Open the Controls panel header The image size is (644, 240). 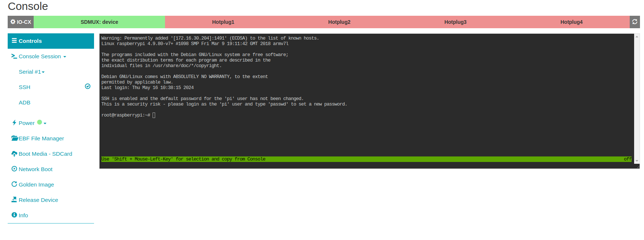[51, 41]
